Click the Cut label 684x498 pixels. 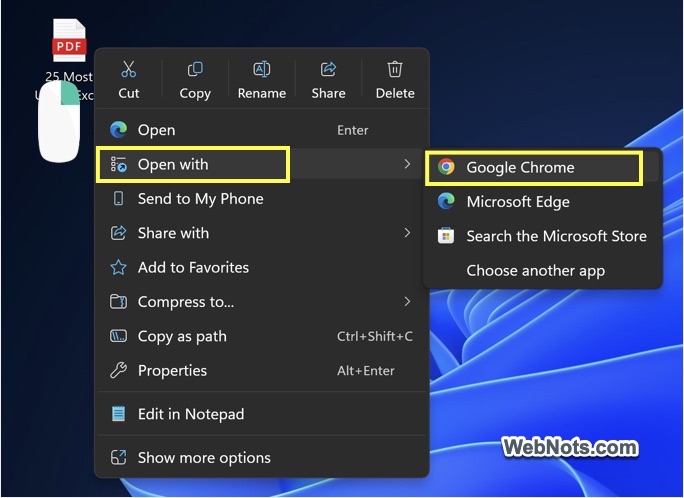coord(129,93)
